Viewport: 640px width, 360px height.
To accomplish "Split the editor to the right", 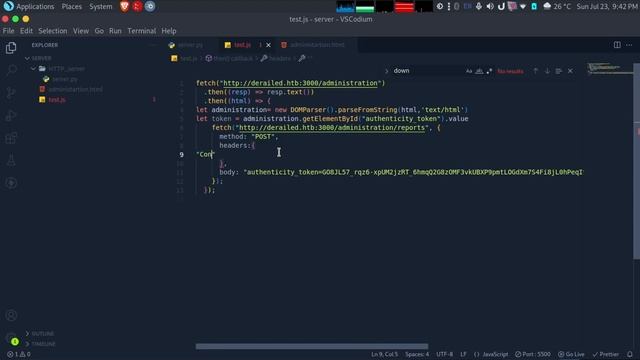I will click(617, 45).
